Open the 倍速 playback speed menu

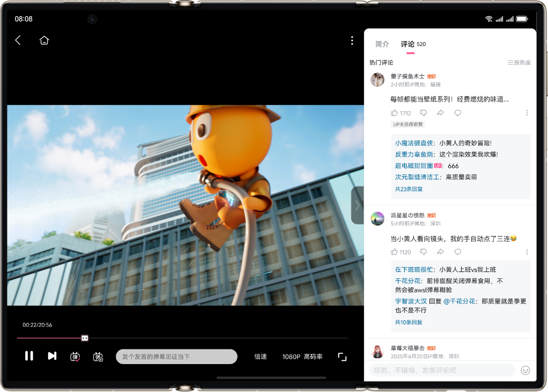pos(260,356)
